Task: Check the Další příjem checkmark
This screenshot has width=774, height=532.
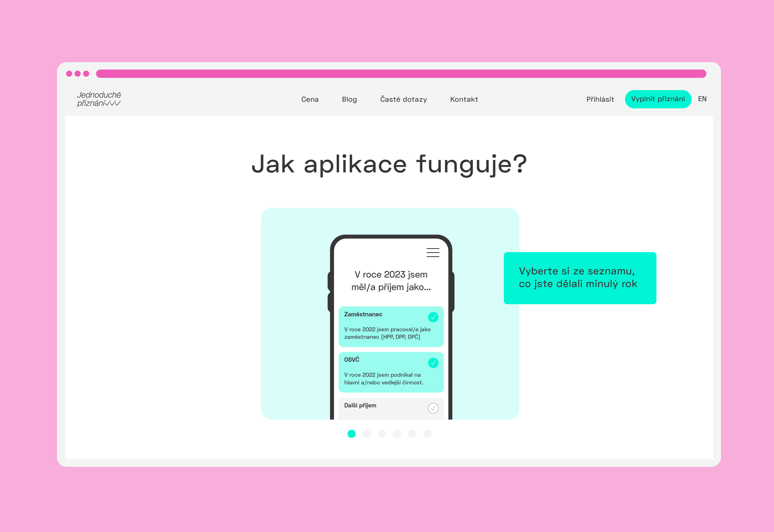Action: [433, 408]
